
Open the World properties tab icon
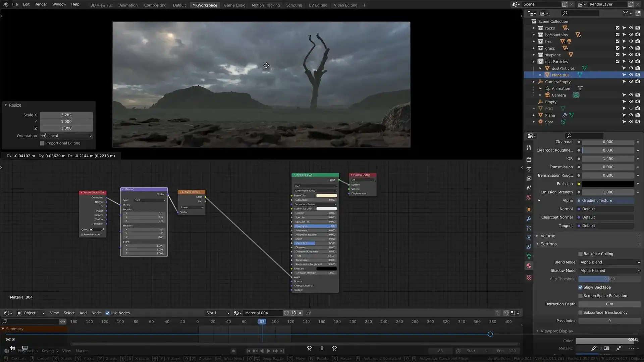click(x=529, y=197)
